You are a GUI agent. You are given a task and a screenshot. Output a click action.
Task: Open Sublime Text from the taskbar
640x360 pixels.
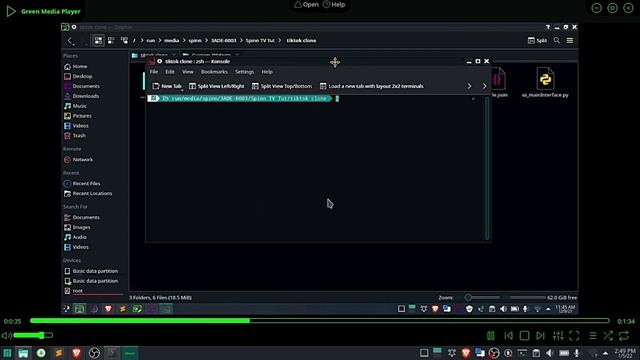click(x=59, y=353)
